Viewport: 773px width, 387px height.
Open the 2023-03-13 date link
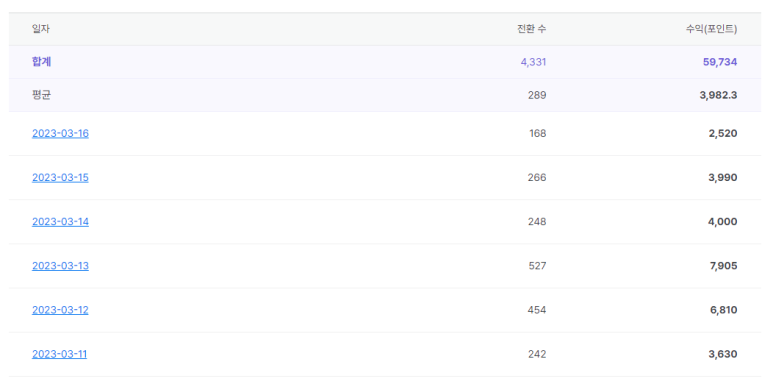[60, 266]
